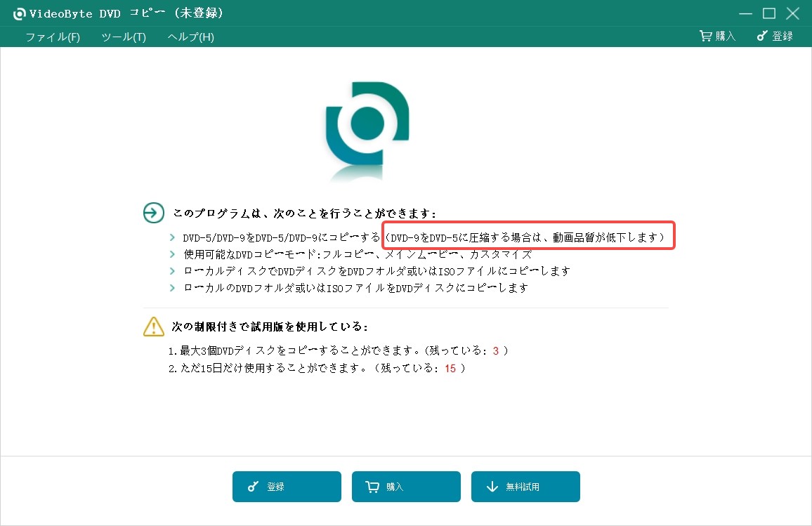Screen dimensions: 812x526
Task: Click the yellow warning triangle icon
Action: [154, 327]
